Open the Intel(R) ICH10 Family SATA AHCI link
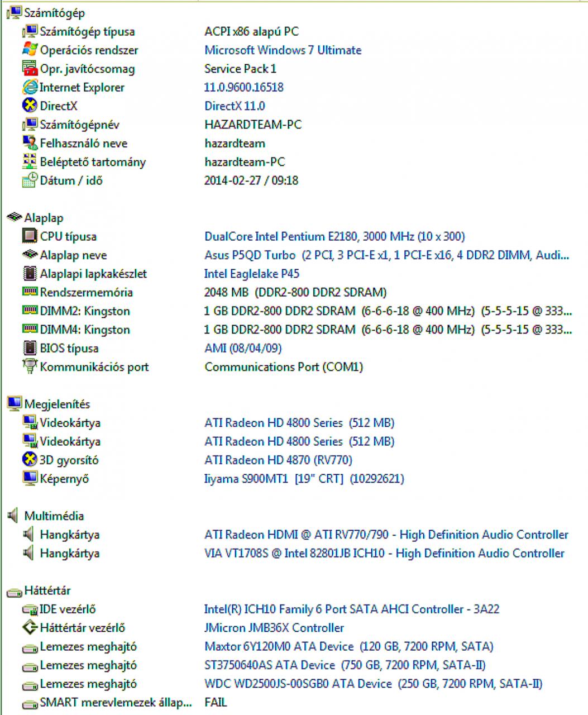This screenshot has height=715, width=588. (352, 609)
